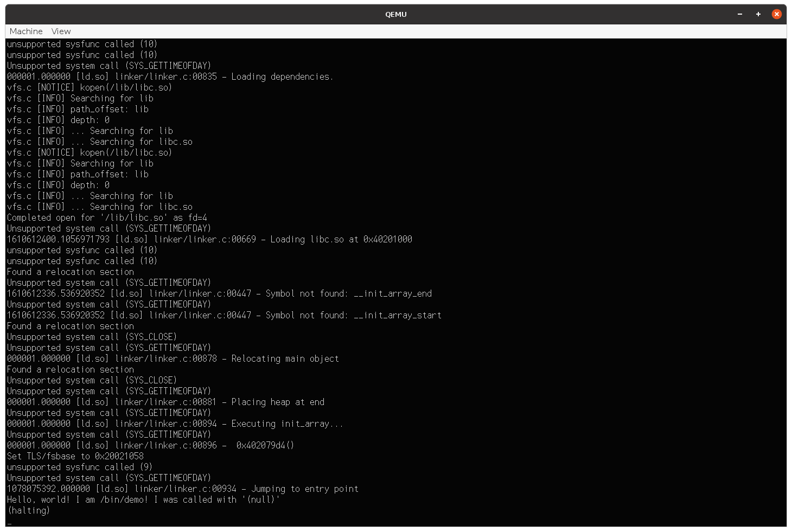Screen dimensions: 792x532
Task: Open the Machine menu
Action: pos(26,31)
